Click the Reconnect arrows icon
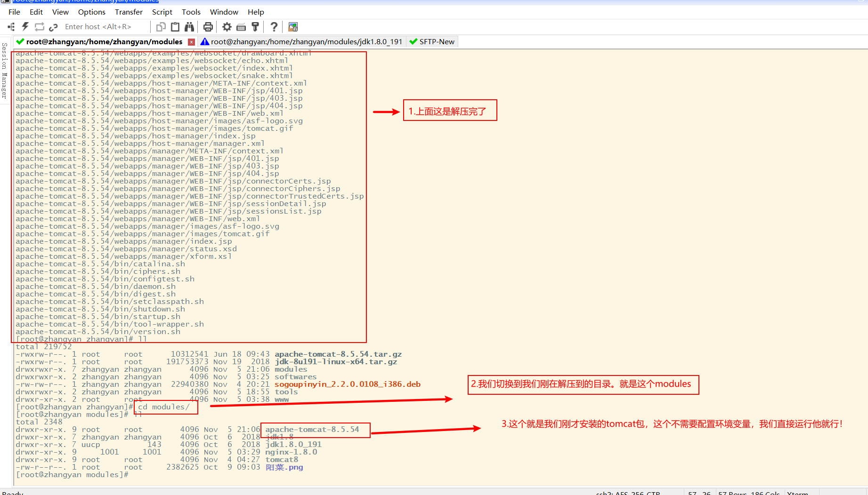This screenshot has width=868, height=495. coord(40,27)
